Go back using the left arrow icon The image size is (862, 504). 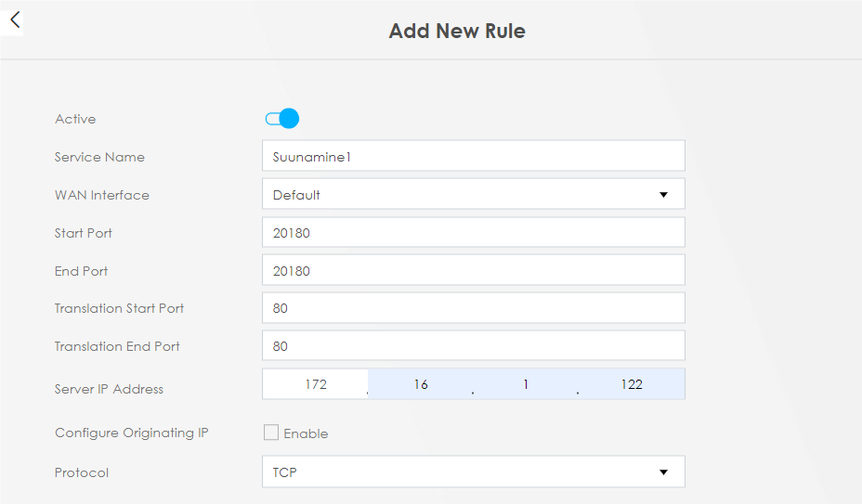coord(15,20)
